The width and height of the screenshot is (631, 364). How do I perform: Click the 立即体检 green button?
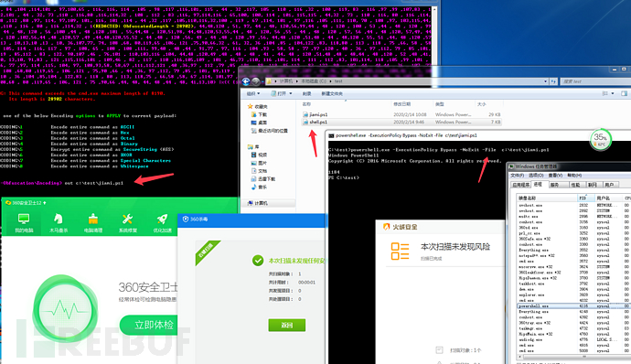[149, 325]
